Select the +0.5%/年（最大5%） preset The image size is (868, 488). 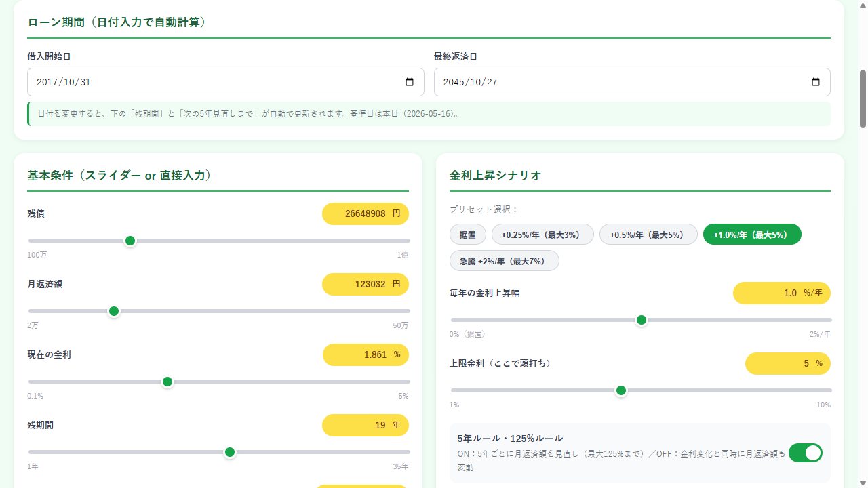[x=648, y=235]
